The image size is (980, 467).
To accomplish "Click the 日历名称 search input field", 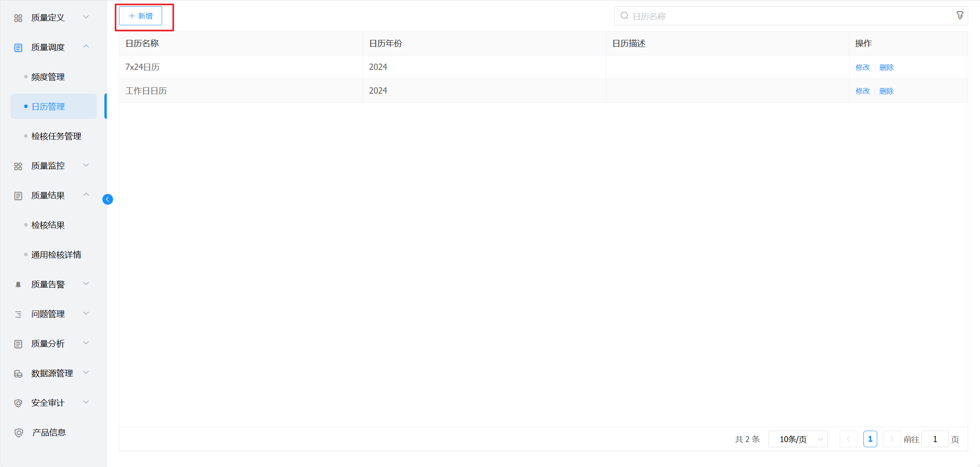I will tap(787, 16).
